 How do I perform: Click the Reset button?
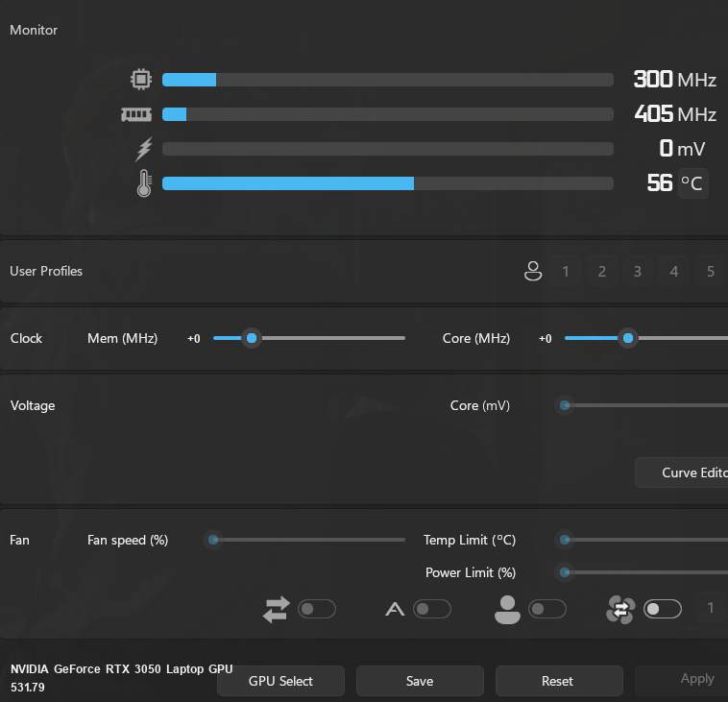click(x=560, y=681)
